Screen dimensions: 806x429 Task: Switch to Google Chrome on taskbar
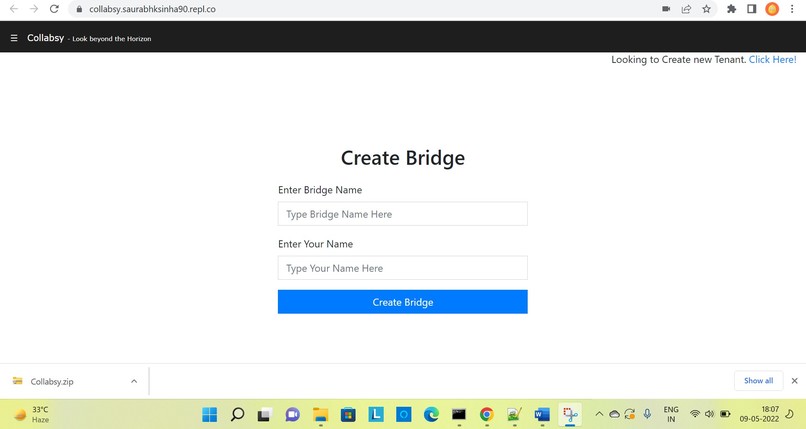[487, 414]
